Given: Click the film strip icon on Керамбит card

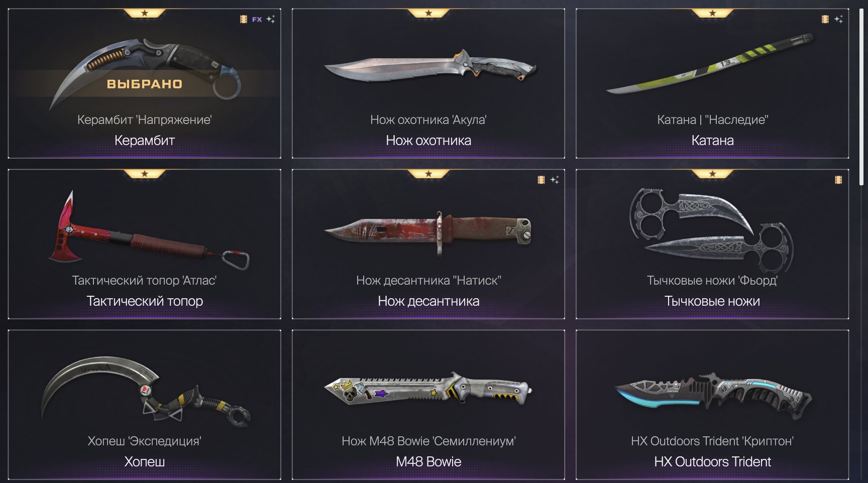Looking at the screenshot, I should pos(244,20).
